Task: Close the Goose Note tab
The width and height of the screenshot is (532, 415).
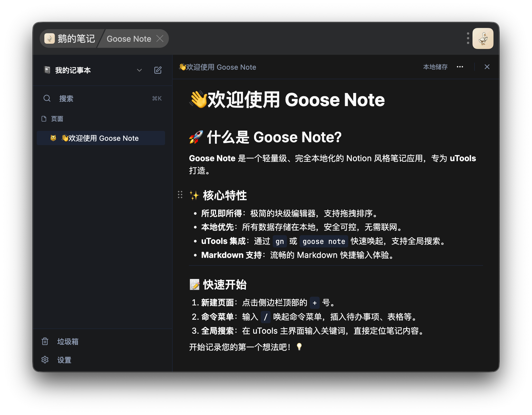Action: [160, 38]
